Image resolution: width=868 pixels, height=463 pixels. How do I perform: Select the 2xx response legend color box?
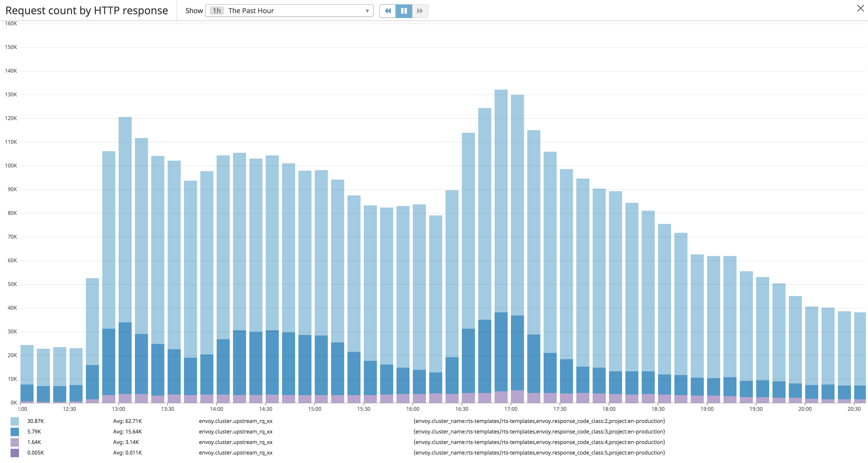(15, 421)
